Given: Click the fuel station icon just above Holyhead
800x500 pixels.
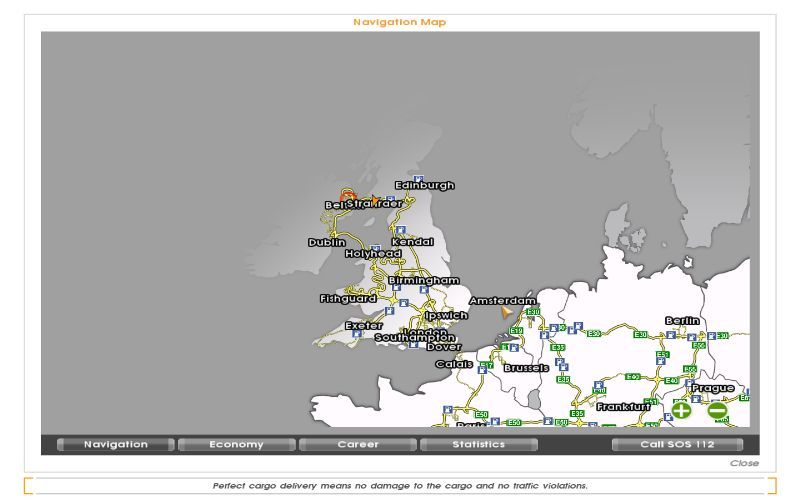Looking at the screenshot, I should point(376,248).
